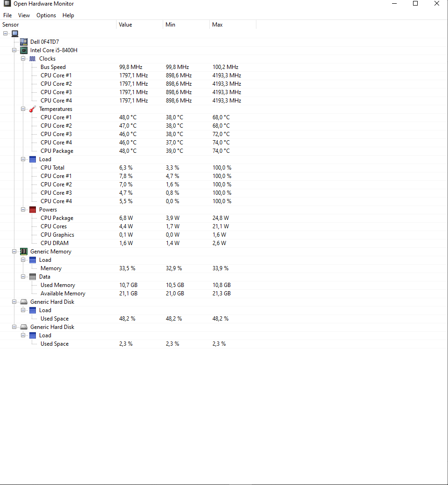Collapse the Data group
The height and width of the screenshot is (485, 448).
click(23, 277)
